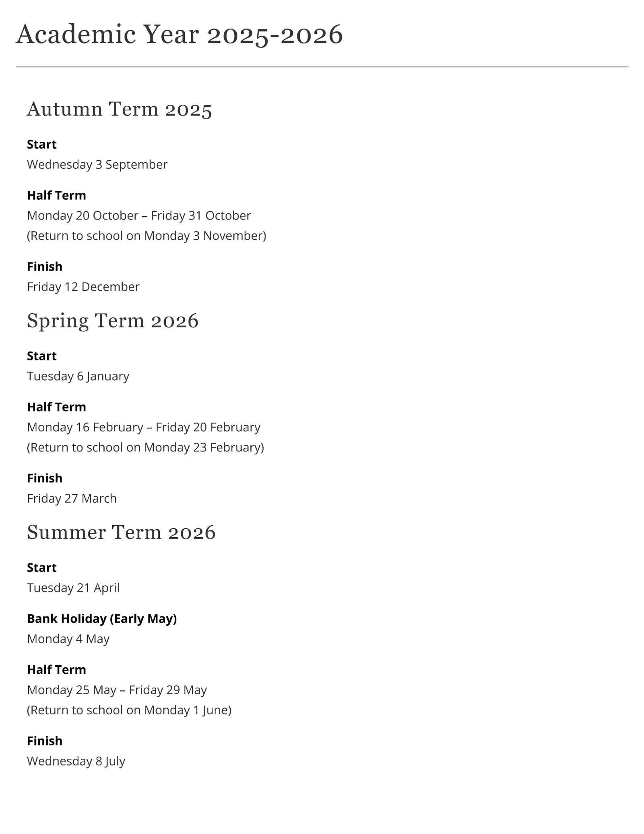Image resolution: width=644 pixels, height=834 pixels.
Task: Click the Tuesday 21 April start date
Action: click(73, 588)
